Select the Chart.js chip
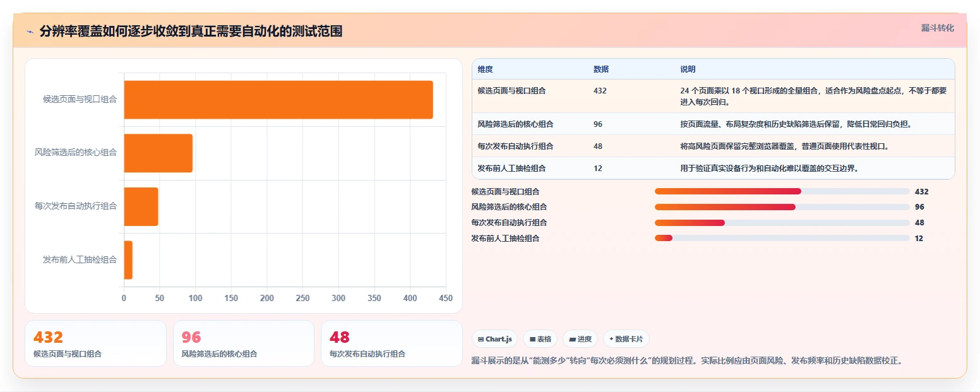 pos(494,339)
